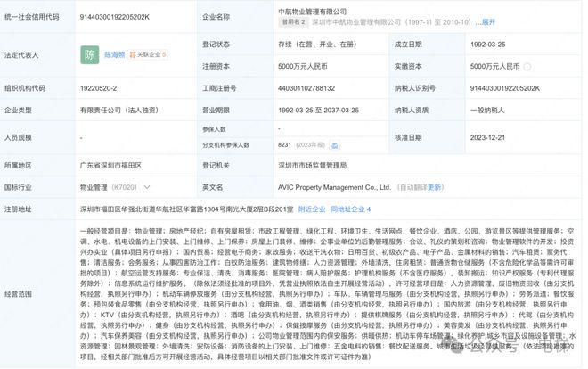
Task: Click approval date 2023-12-21
Action: coord(488,137)
